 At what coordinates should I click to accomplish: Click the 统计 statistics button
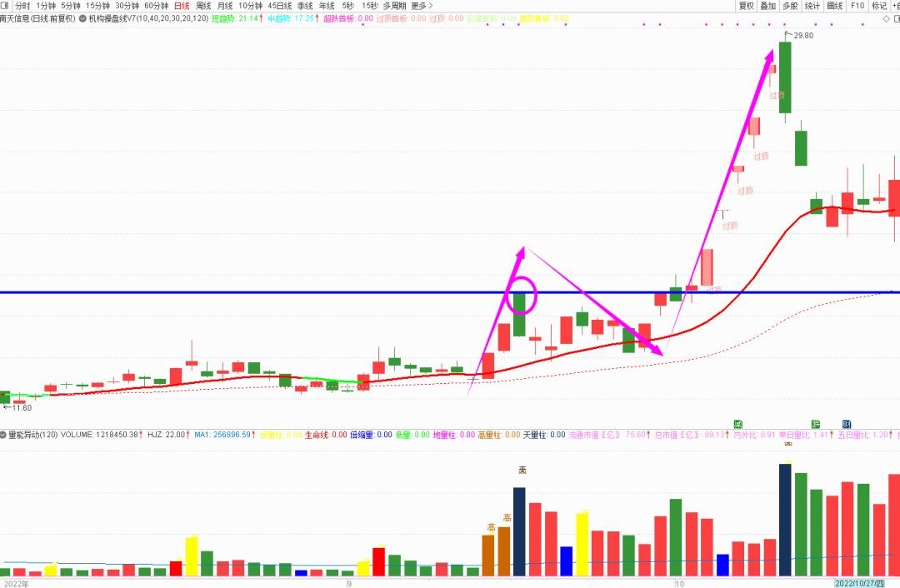(812, 6)
